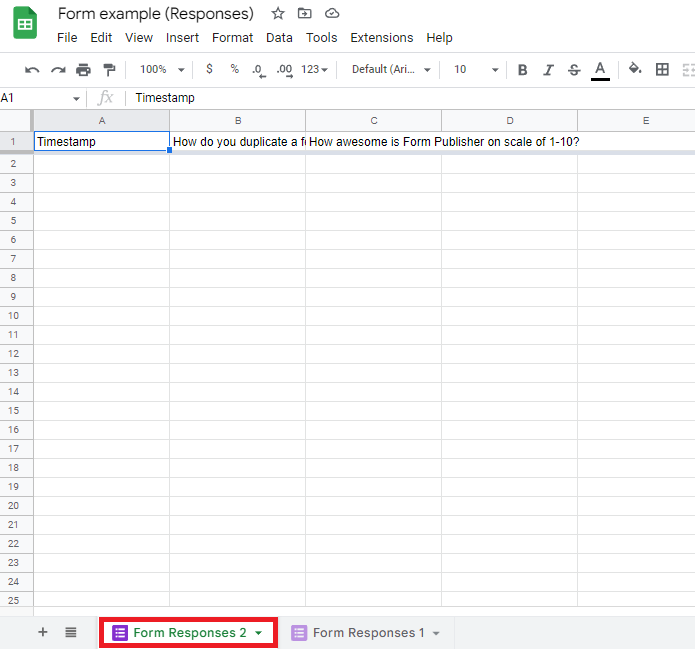
Task: Open the Data menu
Action: click(279, 38)
